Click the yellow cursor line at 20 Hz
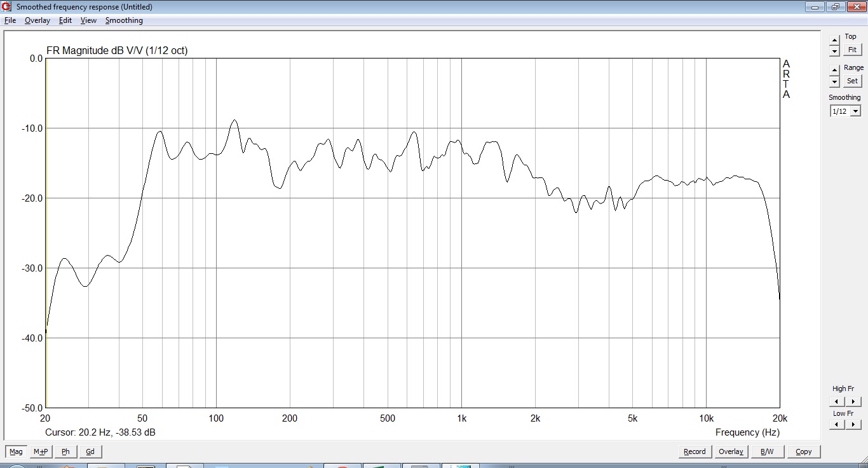 (46, 233)
